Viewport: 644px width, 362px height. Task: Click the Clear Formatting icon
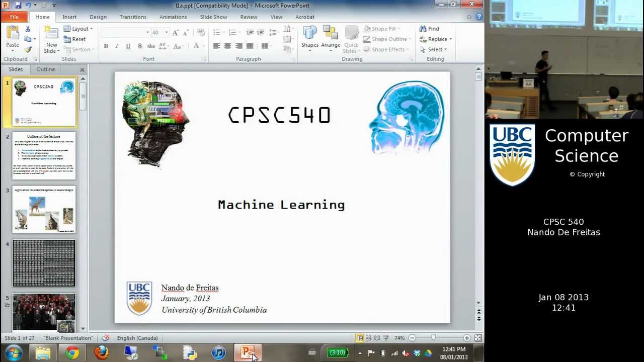201,33
